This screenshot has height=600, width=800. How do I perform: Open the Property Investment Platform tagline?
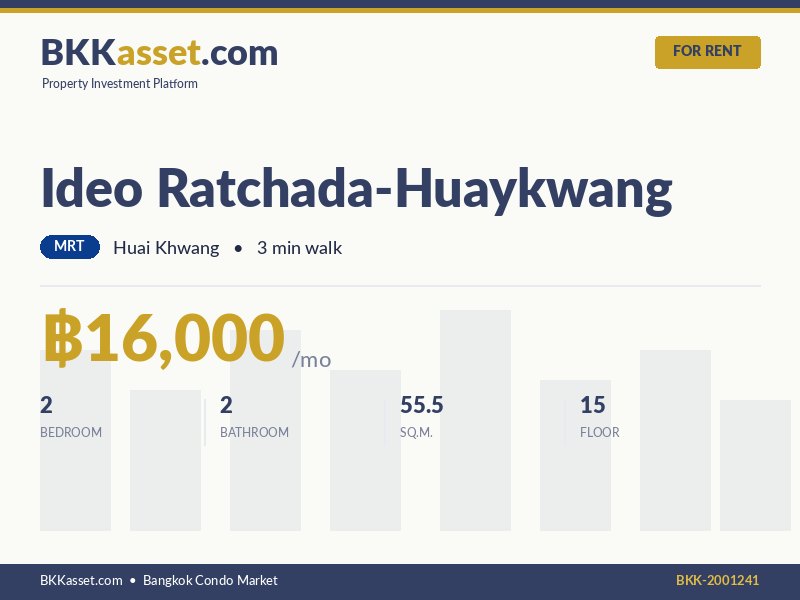pos(120,84)
